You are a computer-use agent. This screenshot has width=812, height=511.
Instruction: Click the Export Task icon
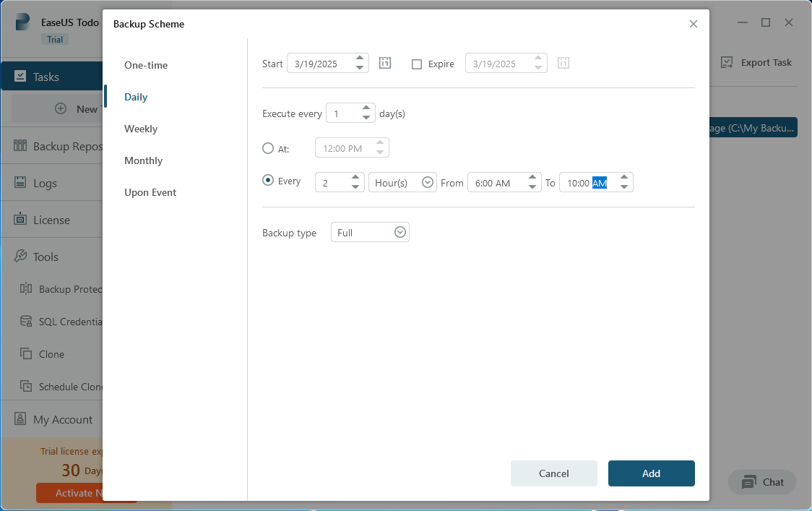(727, 63)
